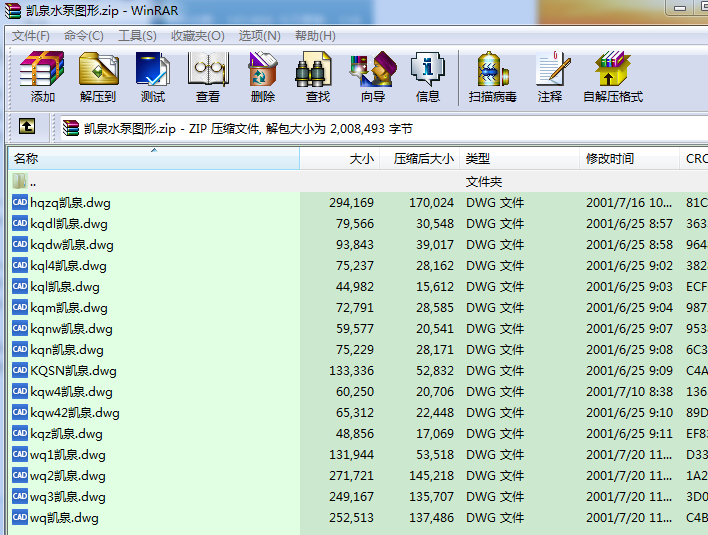Click the archive icon in address bar
This screenshot has width=708, height=535.
(x=71, y=128)
